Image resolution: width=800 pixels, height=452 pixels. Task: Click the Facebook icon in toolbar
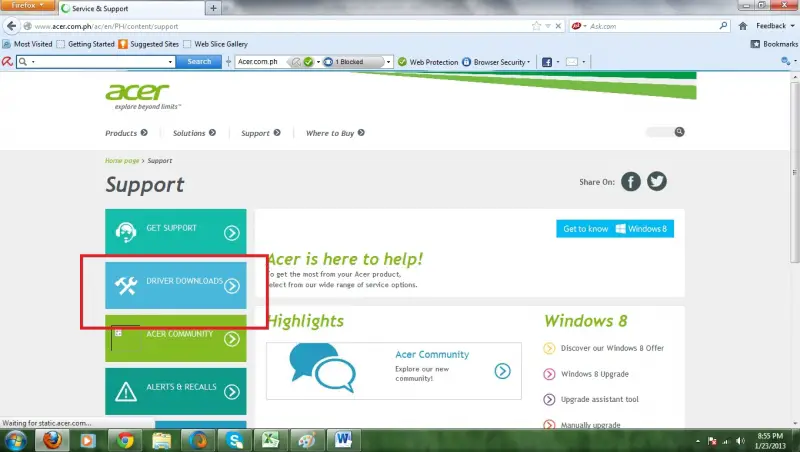point(546,62)
